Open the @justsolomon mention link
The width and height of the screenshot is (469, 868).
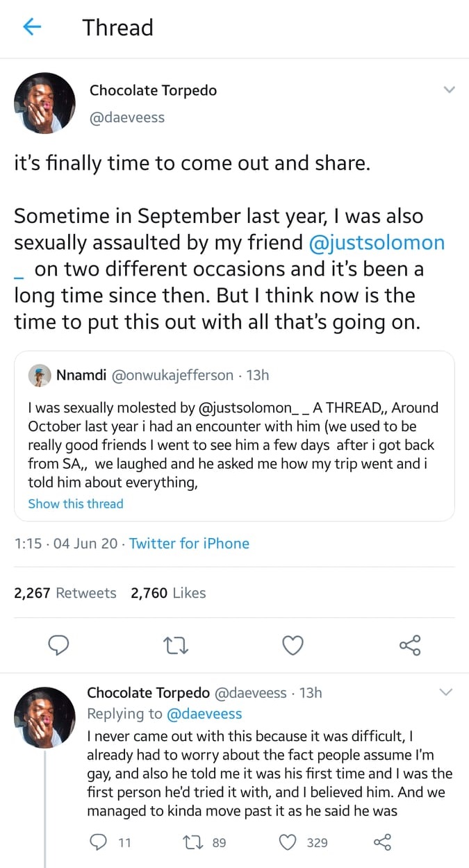377,242
